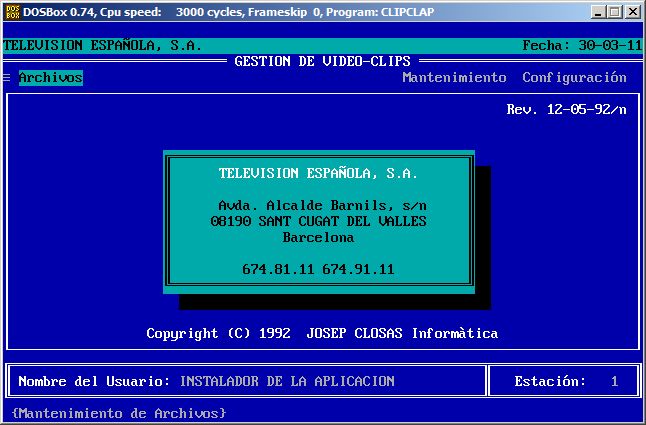Viewport: 646px width, 425px height.
Task: Click the Estación number field
Action: pos(614,381)
